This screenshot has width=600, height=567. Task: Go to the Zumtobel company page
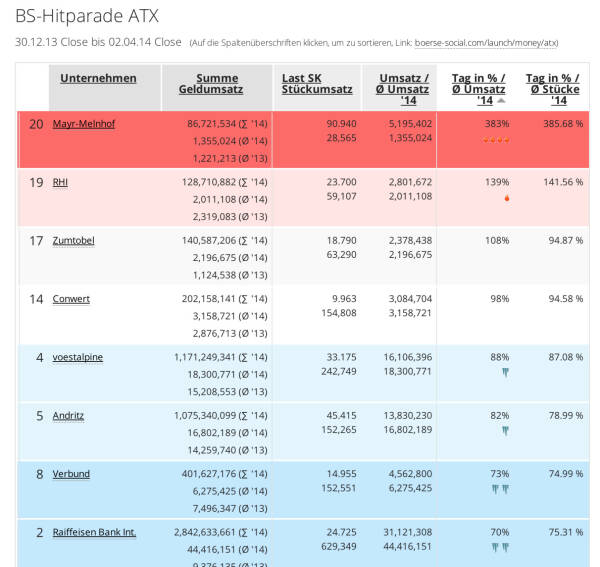point(76,241)
